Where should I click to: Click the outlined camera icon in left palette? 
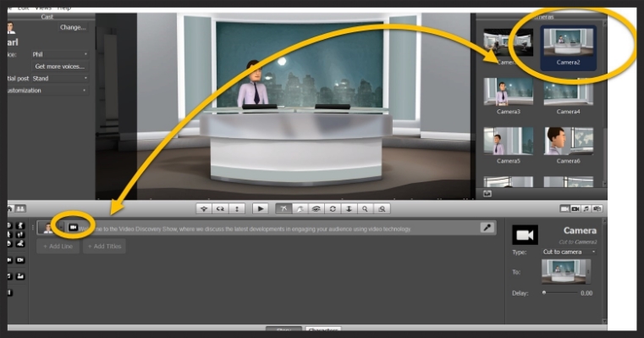coord(20,260)
